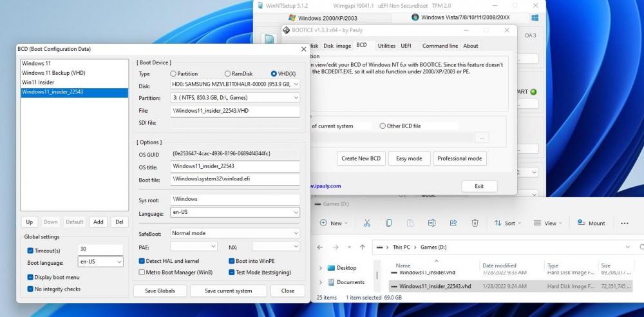Viewport: 644px width, 317px height.
Task: Open the Partition selection dropdown
Action: pyautogui.click(x=235, y=98)
